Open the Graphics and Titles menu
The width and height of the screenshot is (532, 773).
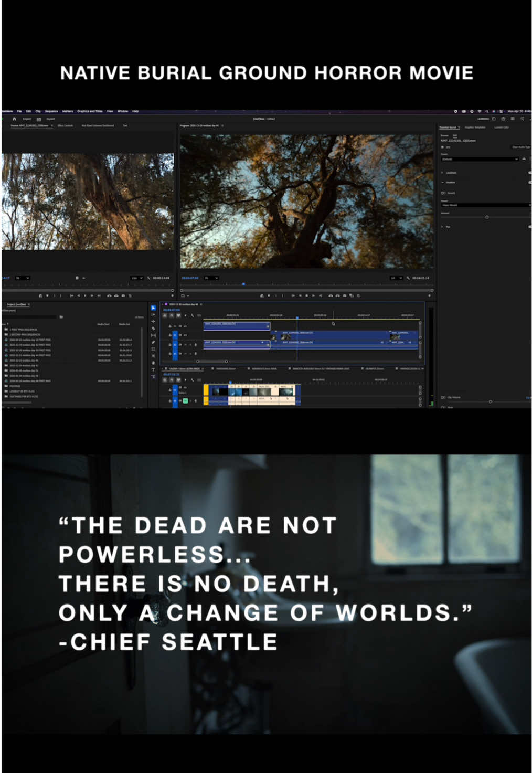pos(90,111)
